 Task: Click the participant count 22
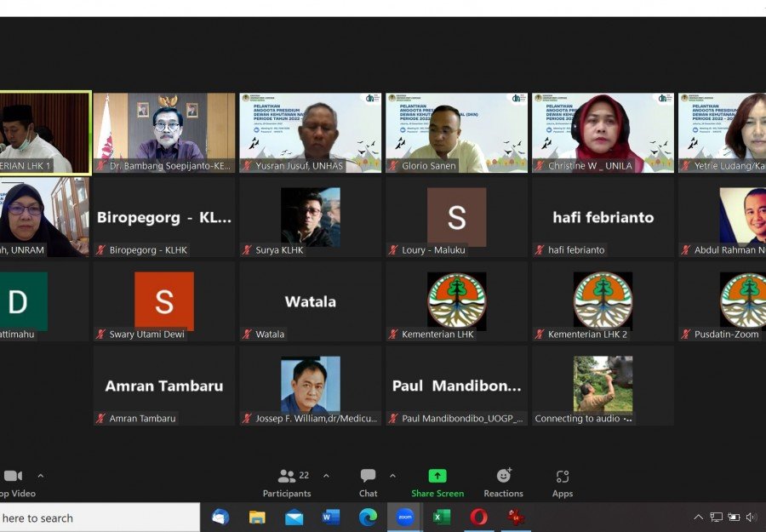coord(304,475)
